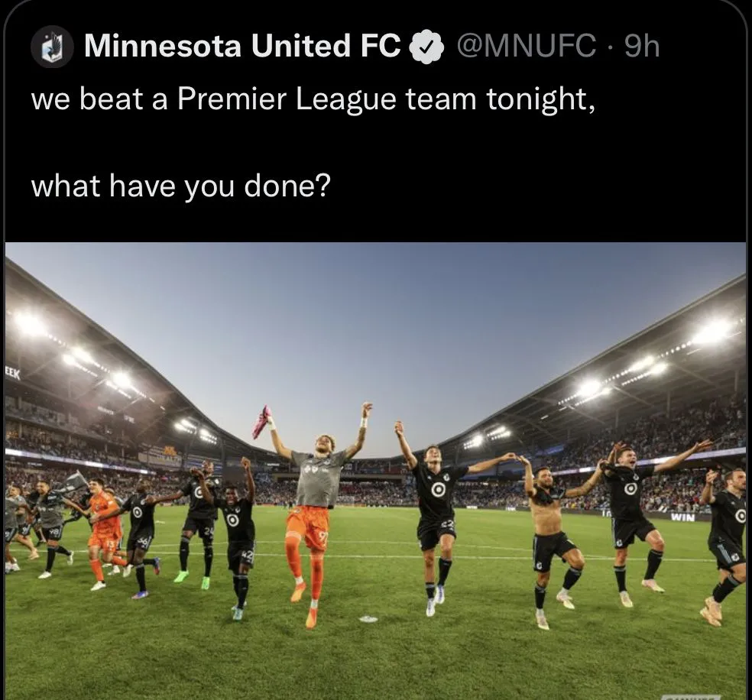Click the EEK sign on the stadium's left edge

click(12, 374)
